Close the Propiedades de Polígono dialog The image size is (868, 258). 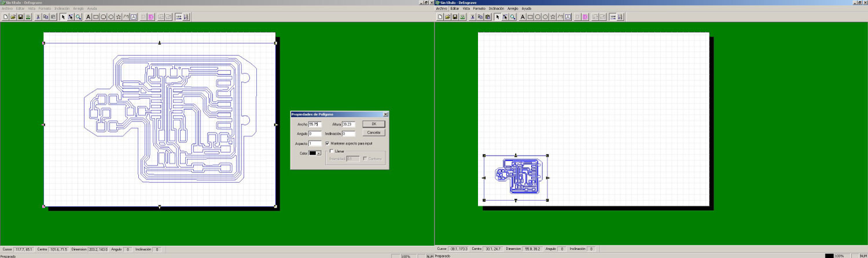coord(386,115)
